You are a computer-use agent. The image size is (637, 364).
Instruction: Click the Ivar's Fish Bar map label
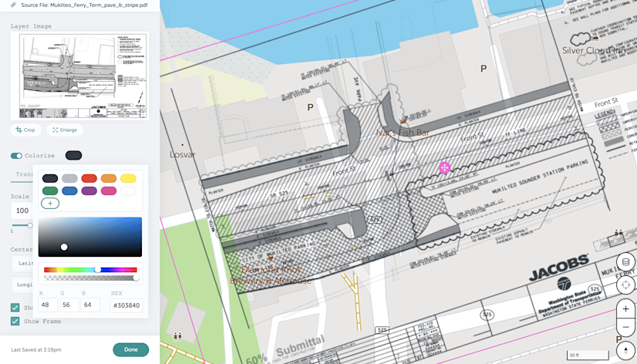[x=403, y=133]
